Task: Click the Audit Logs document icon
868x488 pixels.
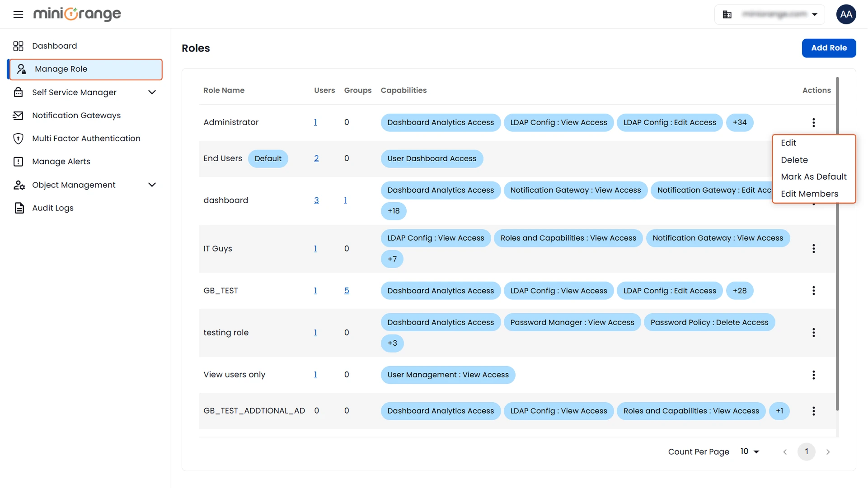Action: tap(19, 208)
